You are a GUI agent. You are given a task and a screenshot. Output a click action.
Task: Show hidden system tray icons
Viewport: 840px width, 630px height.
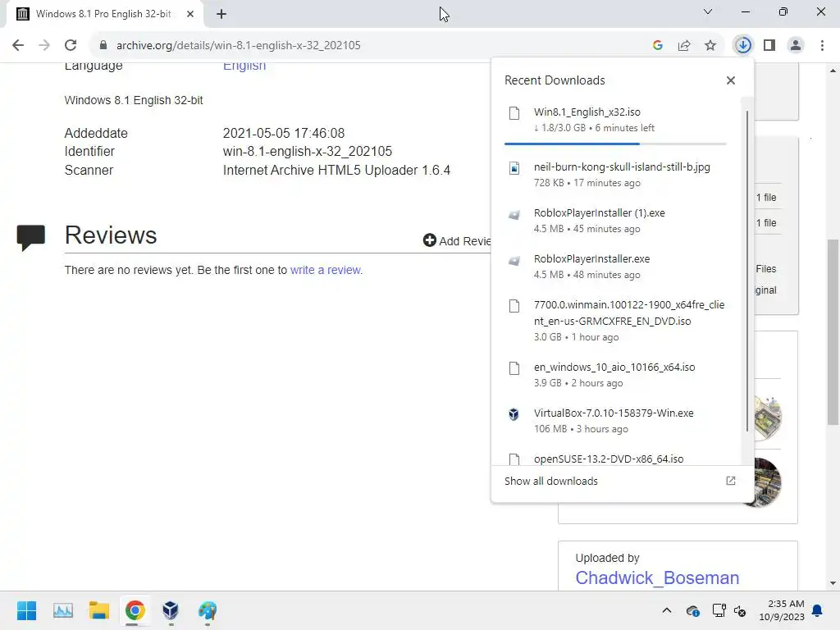tap(666, 610)
